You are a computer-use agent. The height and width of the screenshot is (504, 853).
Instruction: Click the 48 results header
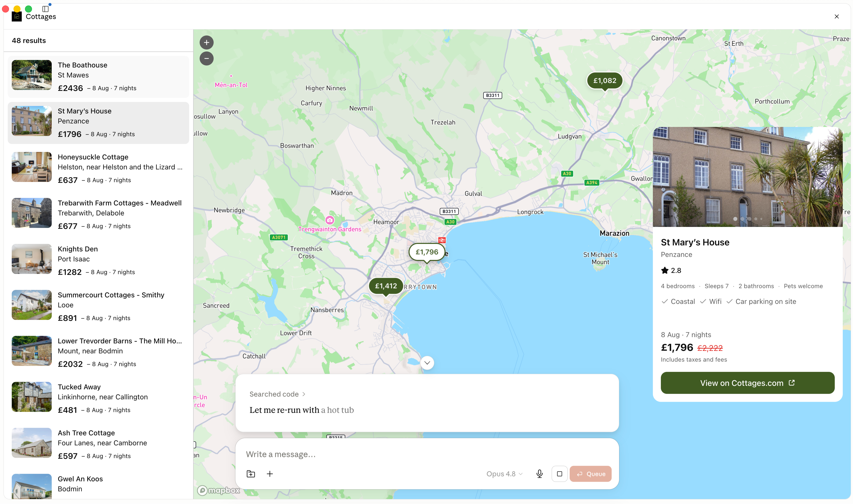tap(29, 40)
